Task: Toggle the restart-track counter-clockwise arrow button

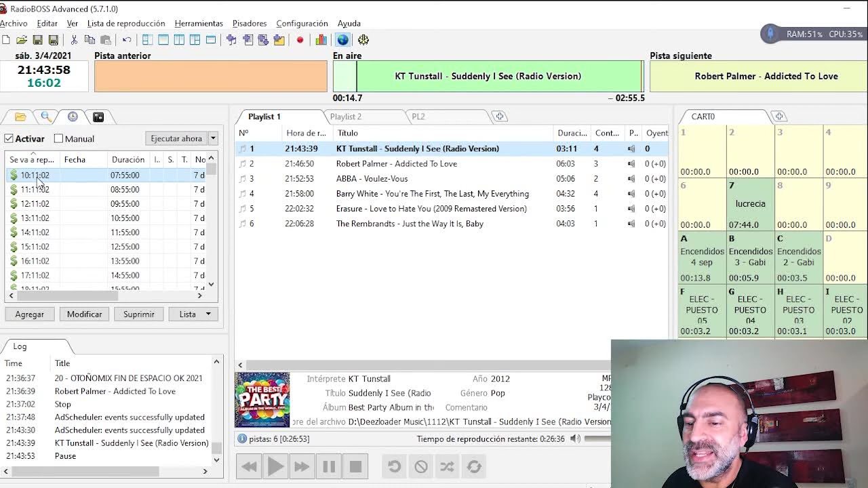Action: pyautogui.click(x=394, y=466)
